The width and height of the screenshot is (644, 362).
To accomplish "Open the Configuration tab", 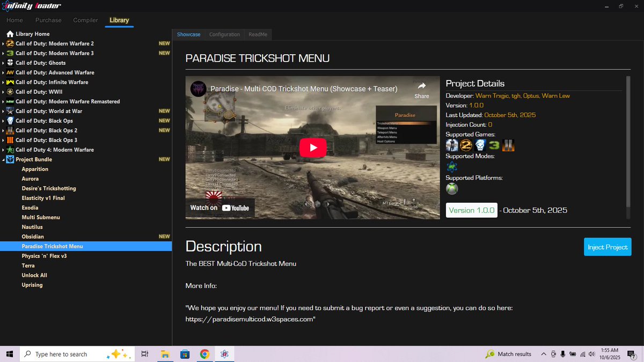I will pyautogui.click(x=224, y=34).
